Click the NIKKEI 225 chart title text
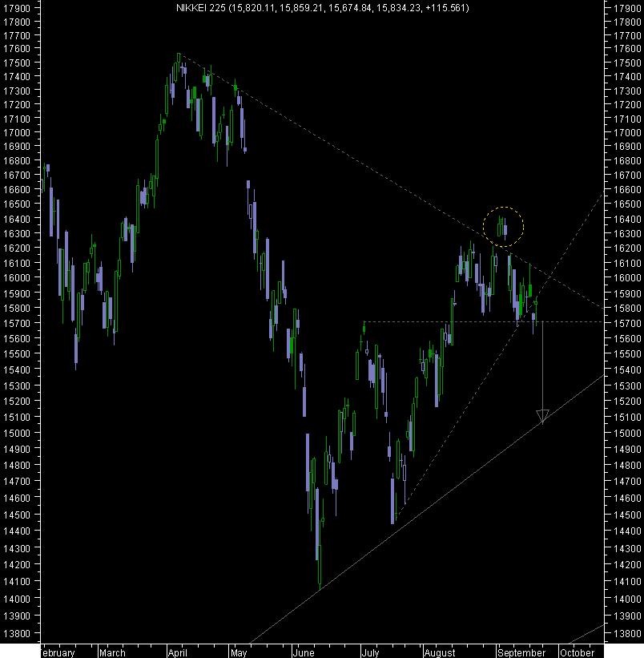644x658 pixels. (323, 8)
